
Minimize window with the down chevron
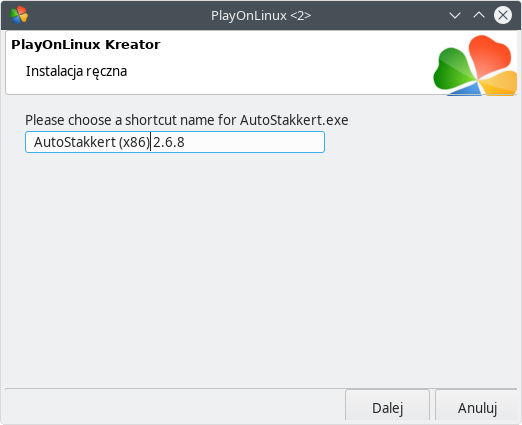coord(455,15)
